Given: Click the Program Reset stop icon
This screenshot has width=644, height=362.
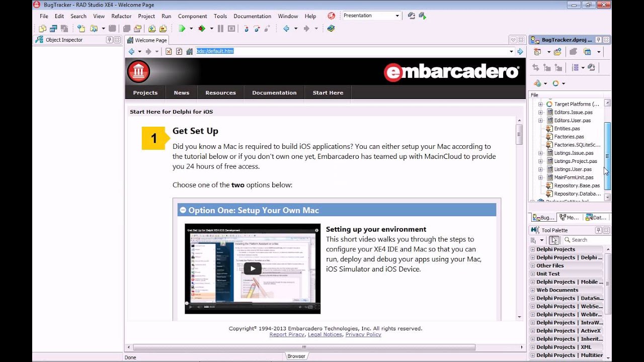Looking at the screenshot, I should coord(231,29).
